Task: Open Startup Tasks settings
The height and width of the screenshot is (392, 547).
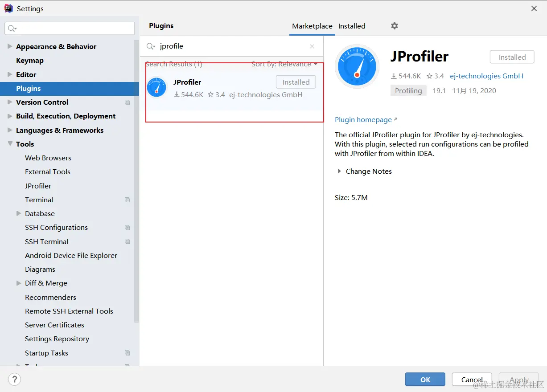Action: 46,353
